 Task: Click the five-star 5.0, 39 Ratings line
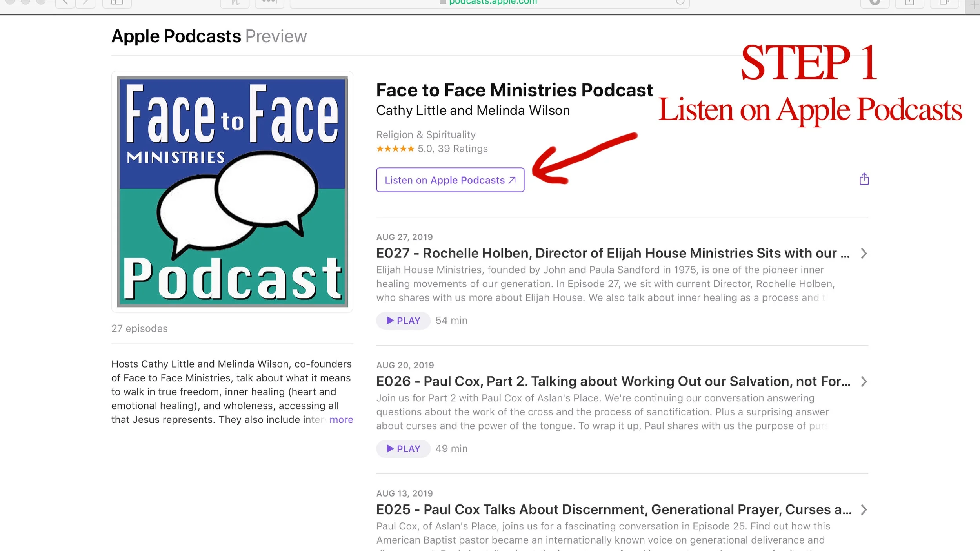point(432,149)
